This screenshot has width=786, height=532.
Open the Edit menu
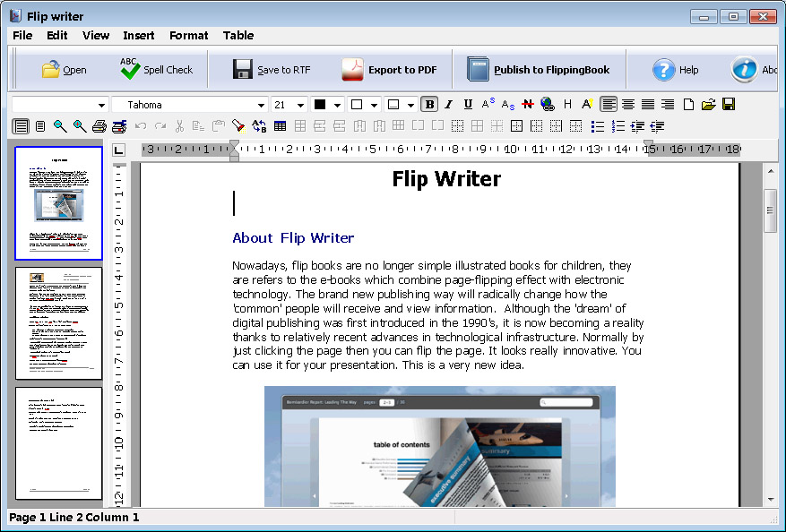(57, 35)
